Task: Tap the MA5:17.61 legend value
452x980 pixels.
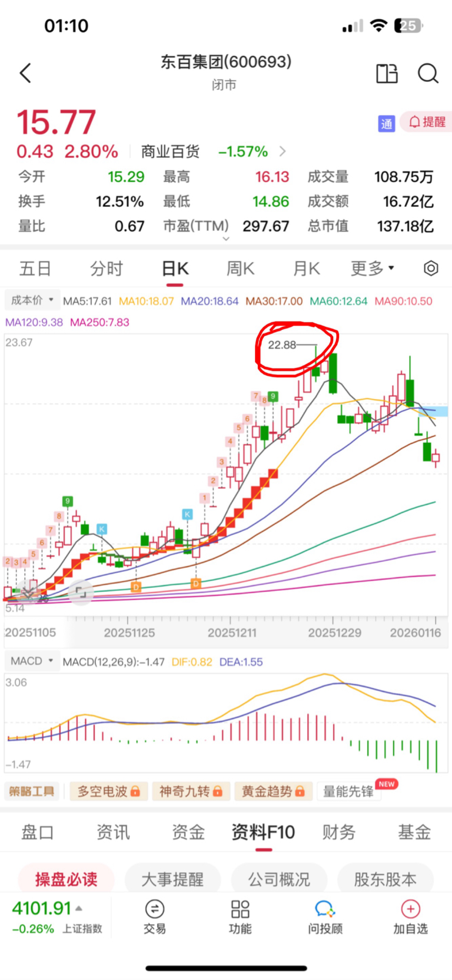Action: point(87,301)
